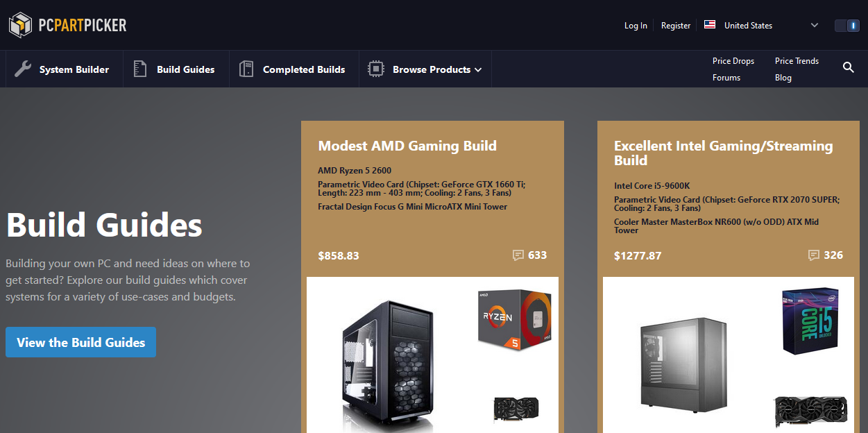Viewport: 868px width, 433px height.
Task: Click Fractal Design Focus G Mini text
Action: pos(412,207)
